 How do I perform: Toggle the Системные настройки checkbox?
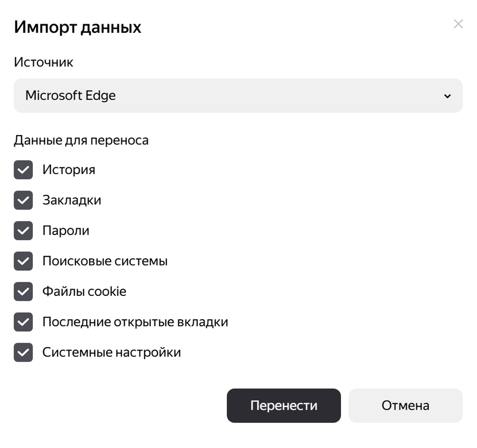click(23, 353)
